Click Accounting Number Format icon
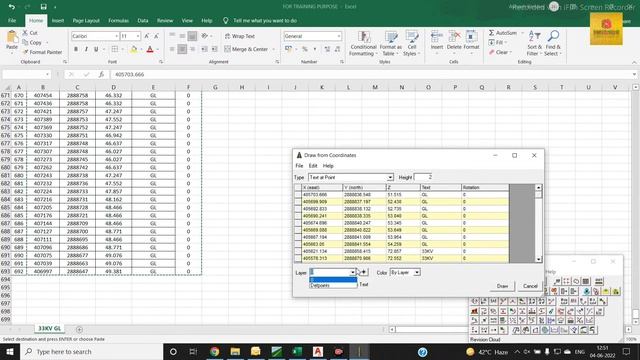The width and height of the screenshot is (640, 360). pyautogui.click(x=289, y=49)
